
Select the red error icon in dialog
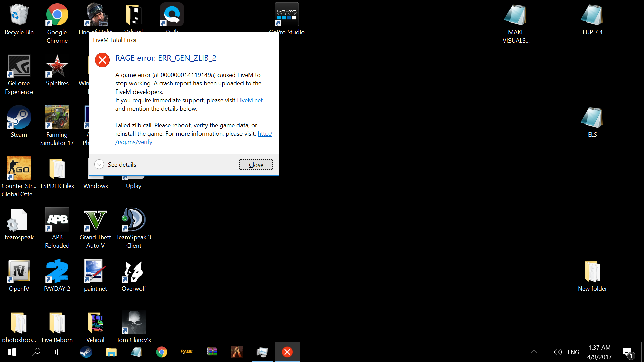(x=102, y=60)
